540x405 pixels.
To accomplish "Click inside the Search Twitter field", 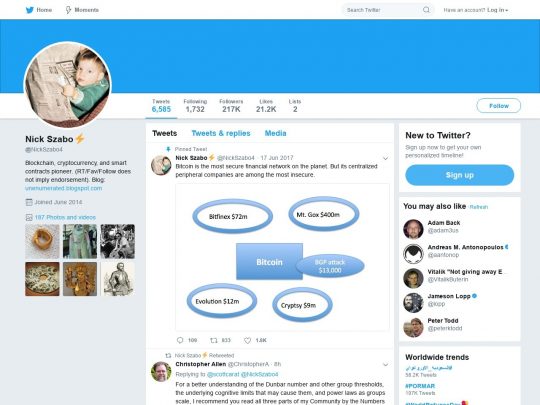I will 382,10.
